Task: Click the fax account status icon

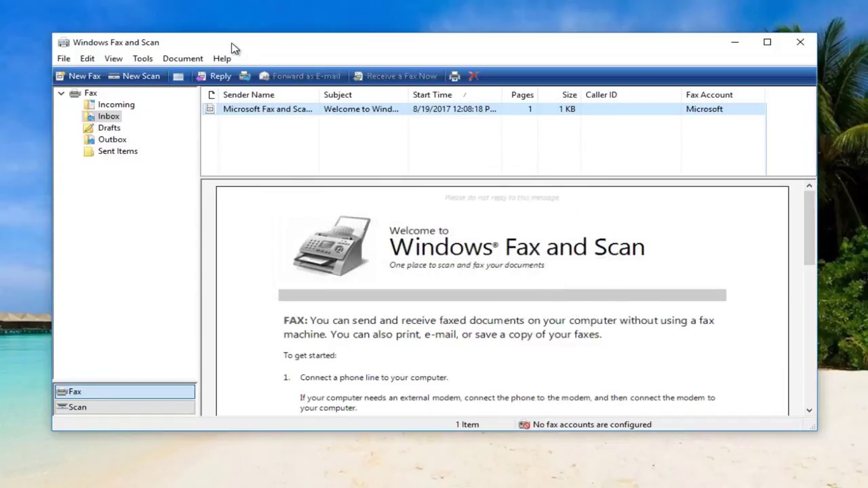Action: 524,424
